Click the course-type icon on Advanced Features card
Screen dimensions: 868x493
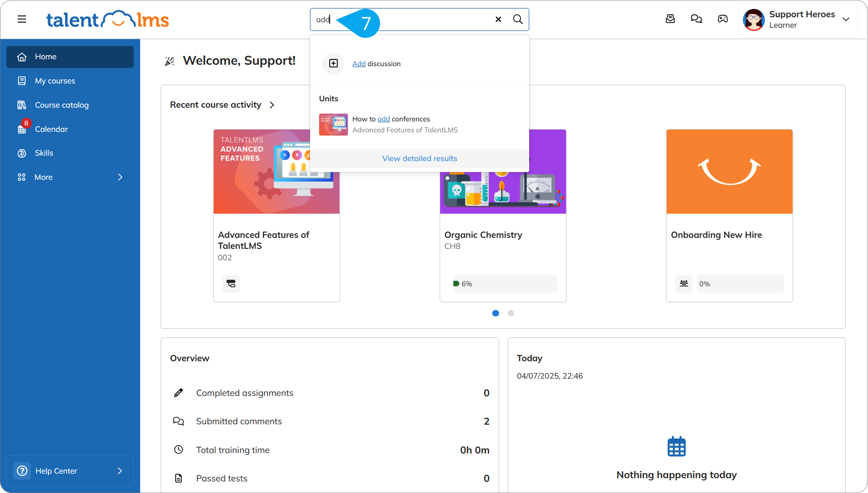(231, 283)
